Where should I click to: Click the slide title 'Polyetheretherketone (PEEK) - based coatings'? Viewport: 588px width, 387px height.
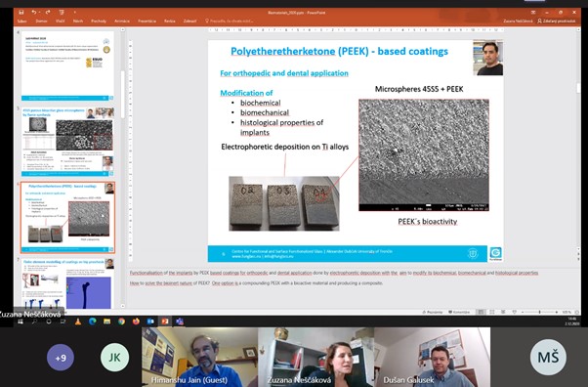(x=339, y=51)
